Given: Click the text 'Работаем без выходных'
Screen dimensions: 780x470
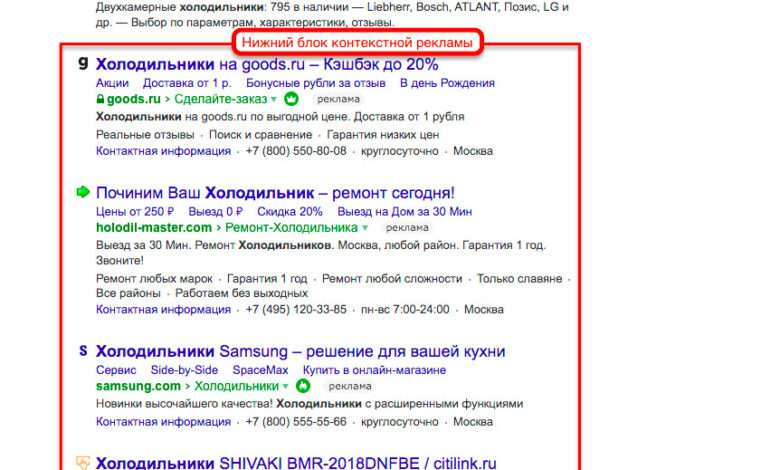Looking at the screenshot, I should coord(241,293).
